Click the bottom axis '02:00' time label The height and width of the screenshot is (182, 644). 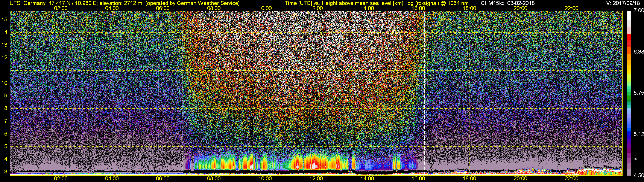tap(61, 179)
